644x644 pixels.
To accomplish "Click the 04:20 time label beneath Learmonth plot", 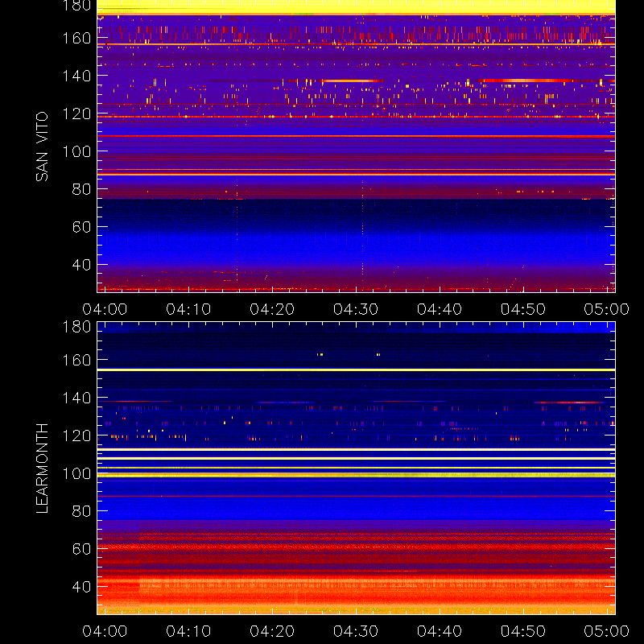I will pyautogui.click(x=272, y=631).
